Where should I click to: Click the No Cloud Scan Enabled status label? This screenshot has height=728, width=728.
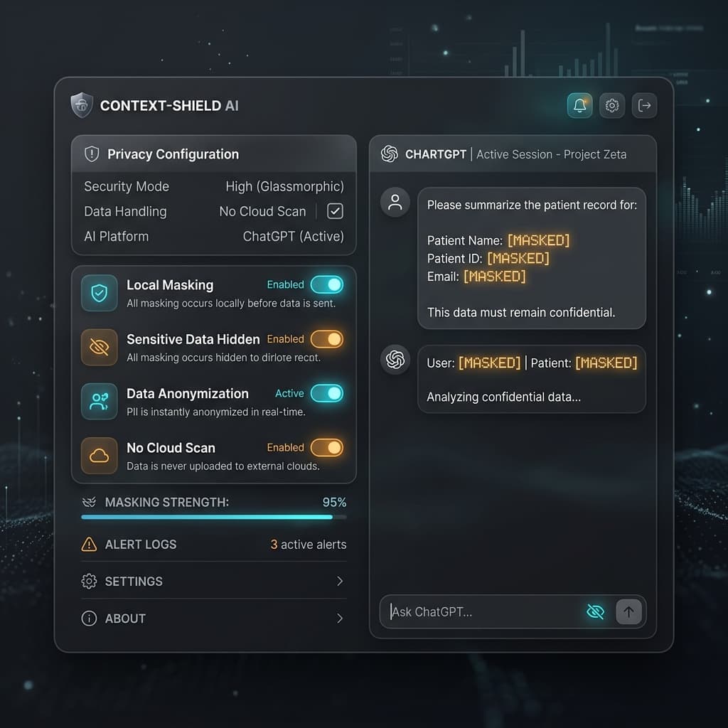click(286, 448)
